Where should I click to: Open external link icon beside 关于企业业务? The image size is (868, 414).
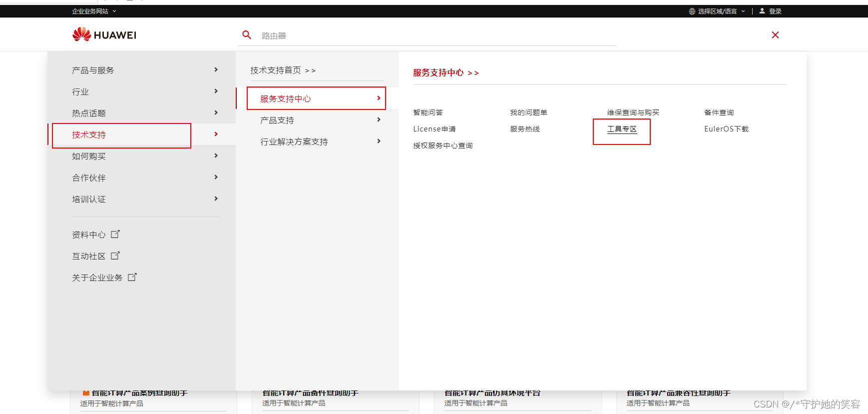(132, 277)
